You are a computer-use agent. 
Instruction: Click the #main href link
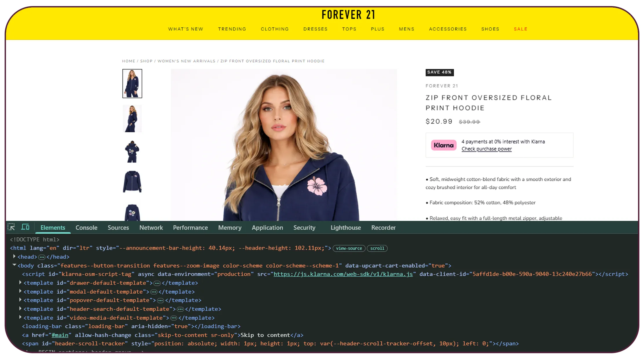click(x=60, y=335)
